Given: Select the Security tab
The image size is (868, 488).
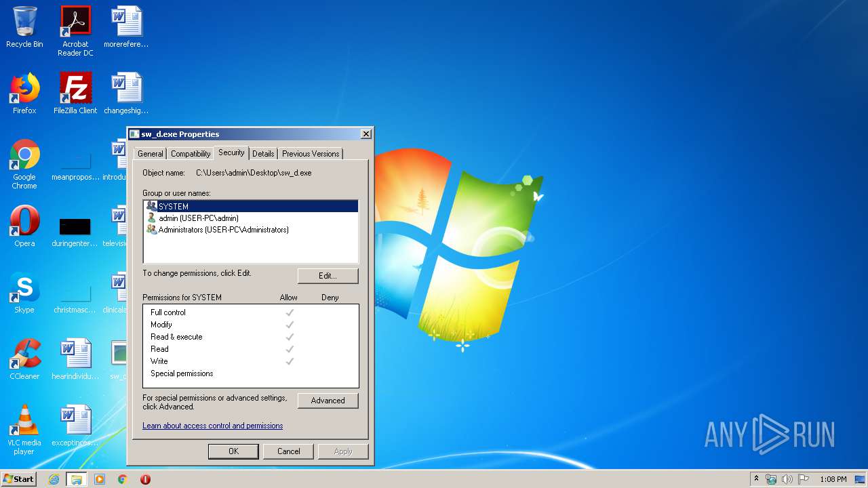Looking at the screenshot, I should pyautogui.click(x=231, y=152).
